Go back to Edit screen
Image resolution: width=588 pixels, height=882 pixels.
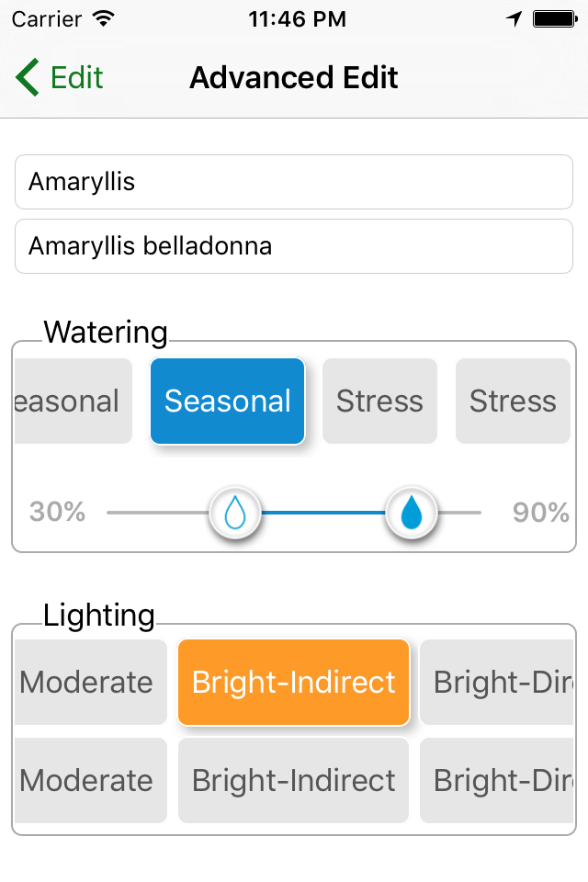coord(60,77)
